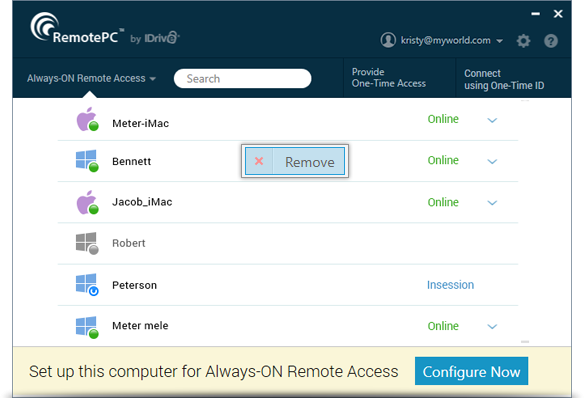This screenshot has width=584, height=398.
Task: Open the settings gear icon
Action: point(523,41)
